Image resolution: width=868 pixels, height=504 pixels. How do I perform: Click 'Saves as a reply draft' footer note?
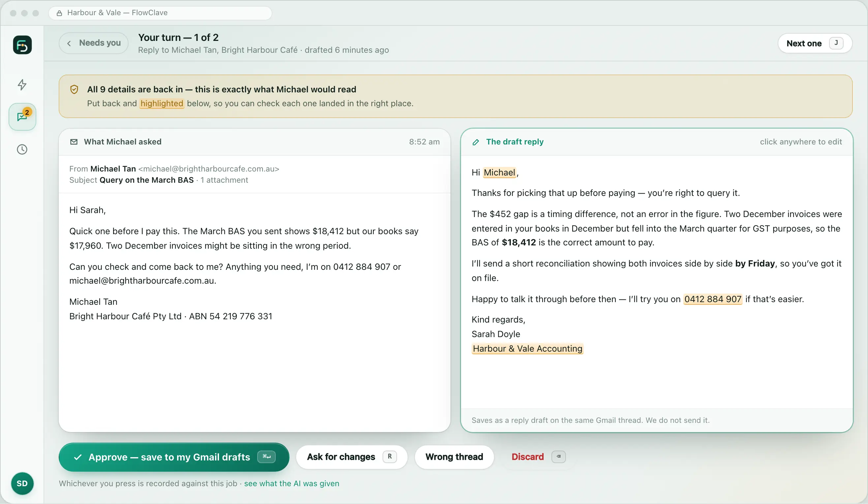(590, 420)
